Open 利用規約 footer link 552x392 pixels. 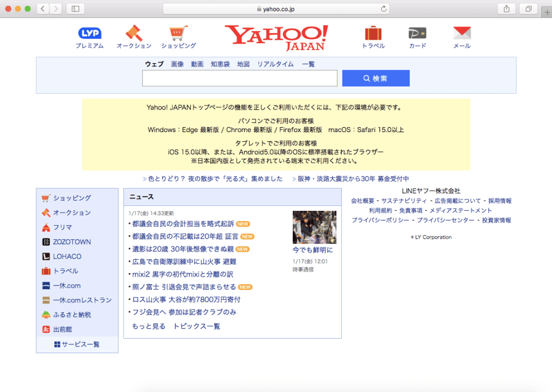(x=380, y=210)
